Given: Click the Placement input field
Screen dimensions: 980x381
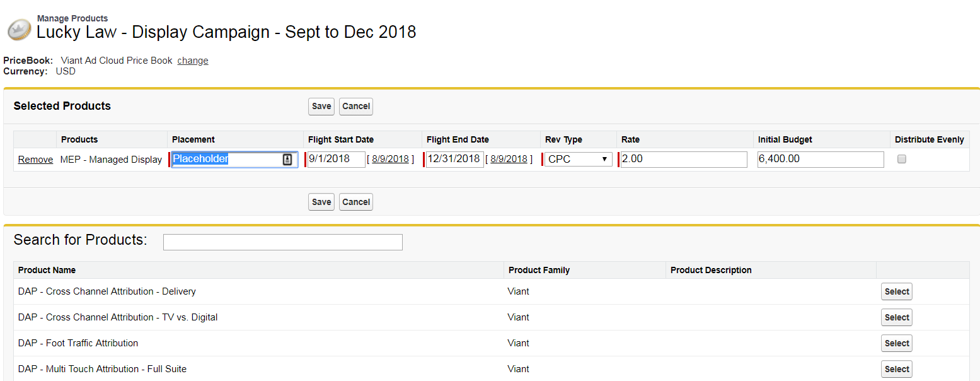Looking at the screenshot, I should coord(227,160).
